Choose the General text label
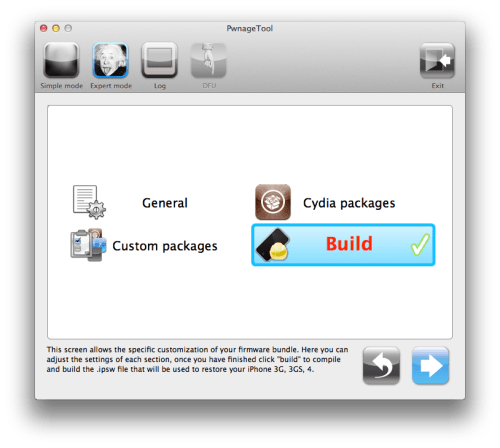Screen dimensions: 500x448 (165, 203)
